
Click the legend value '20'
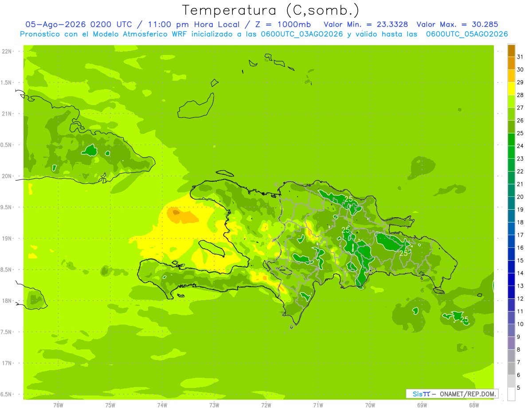pos(520,197)
